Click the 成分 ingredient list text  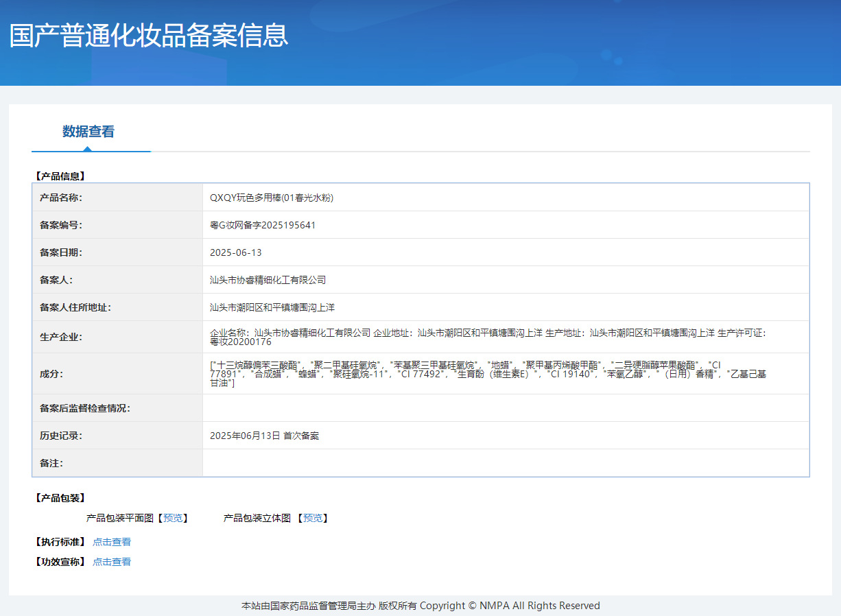488,374
